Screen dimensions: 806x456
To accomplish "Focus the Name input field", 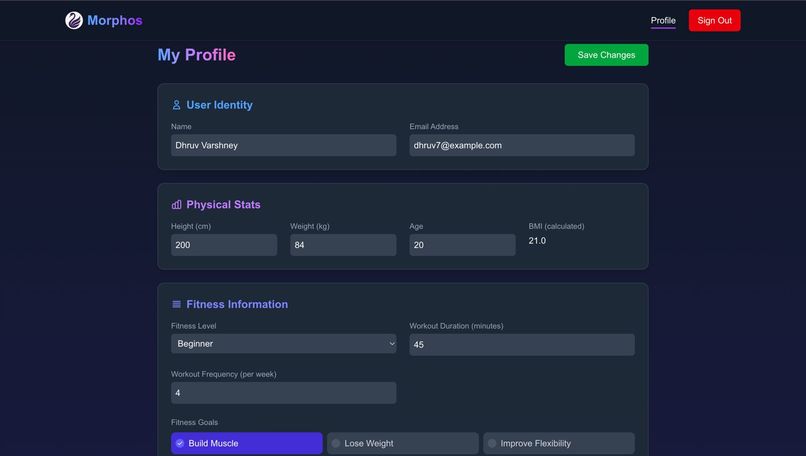I will (x=284, y=145).
